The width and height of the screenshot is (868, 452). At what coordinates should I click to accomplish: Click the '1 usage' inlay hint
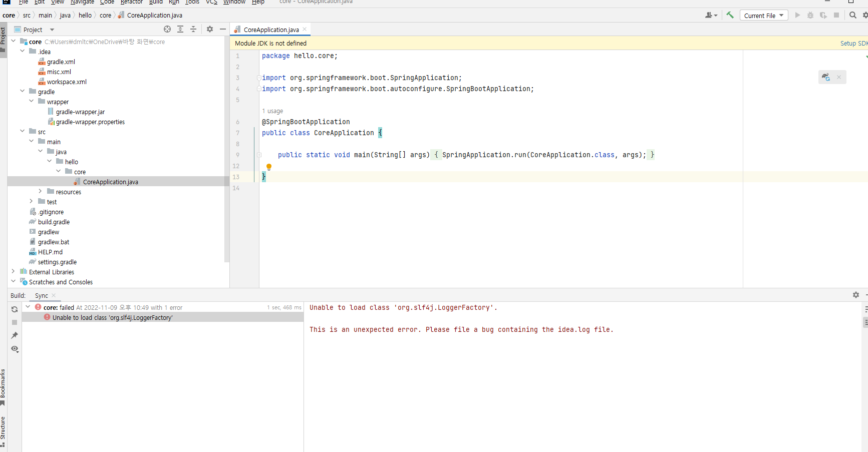pos(272,111)
